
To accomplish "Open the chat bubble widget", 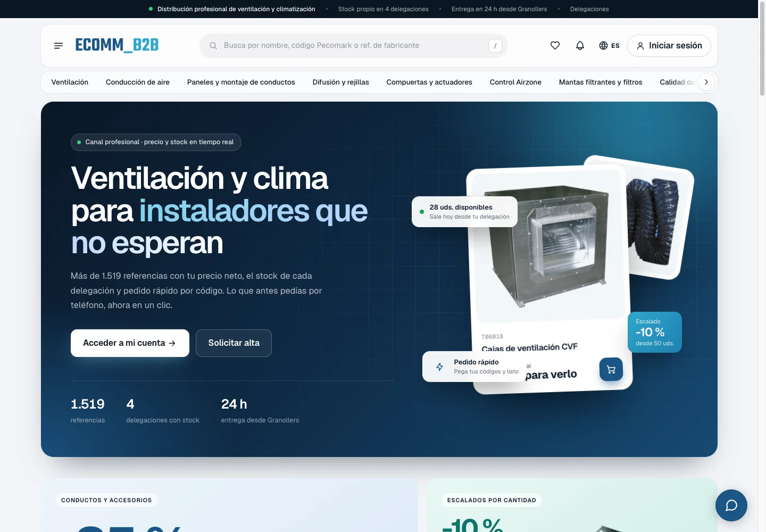I will [731, 505].
